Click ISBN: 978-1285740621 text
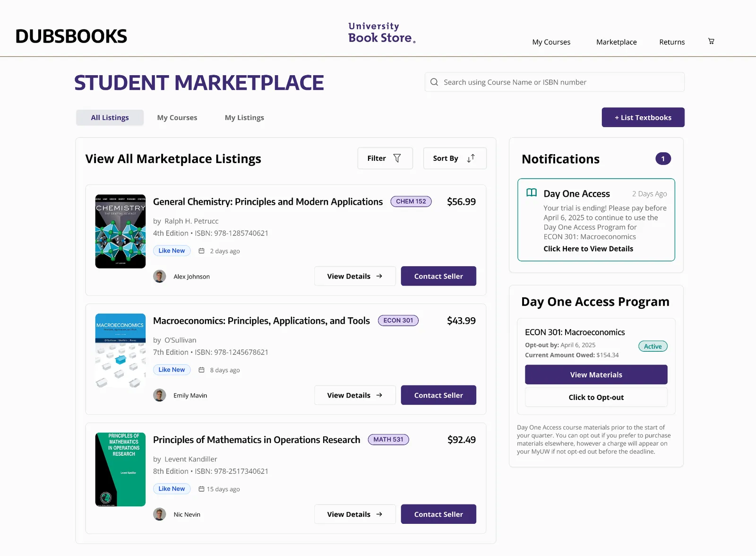The image size is (756, 556). pos(232,234)
